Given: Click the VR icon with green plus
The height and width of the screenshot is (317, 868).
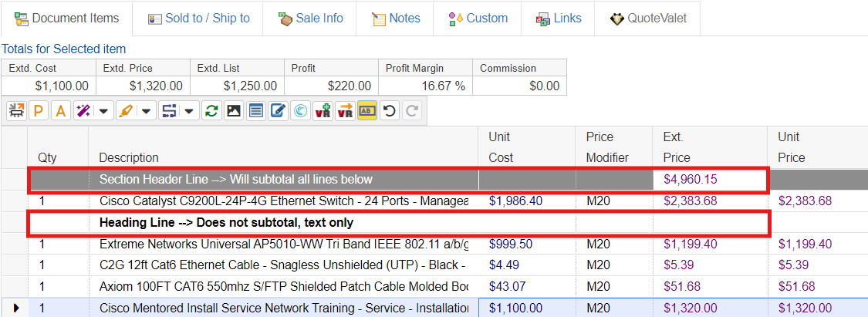Looking at the screenshot, I should coord(323,111).
